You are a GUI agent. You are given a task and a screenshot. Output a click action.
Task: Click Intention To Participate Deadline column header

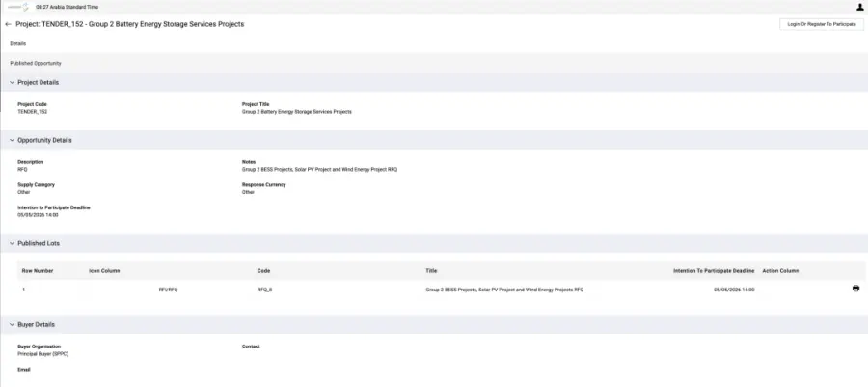pyautogui.click(x=714, y=271)
